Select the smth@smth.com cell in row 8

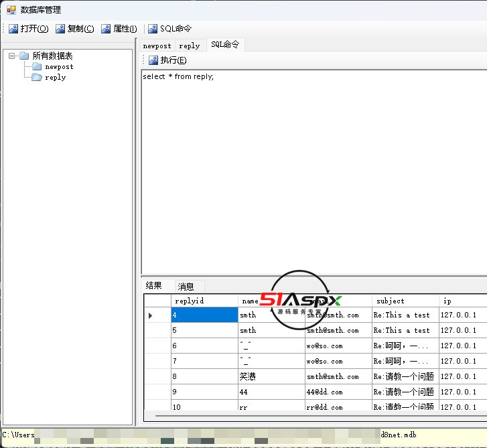[x=338, y=376]
